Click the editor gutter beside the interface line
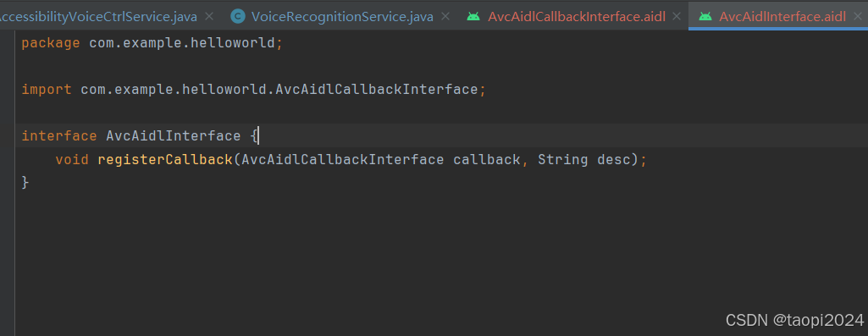This screenshot has height=336, width=868. click(x=7, y=135)
